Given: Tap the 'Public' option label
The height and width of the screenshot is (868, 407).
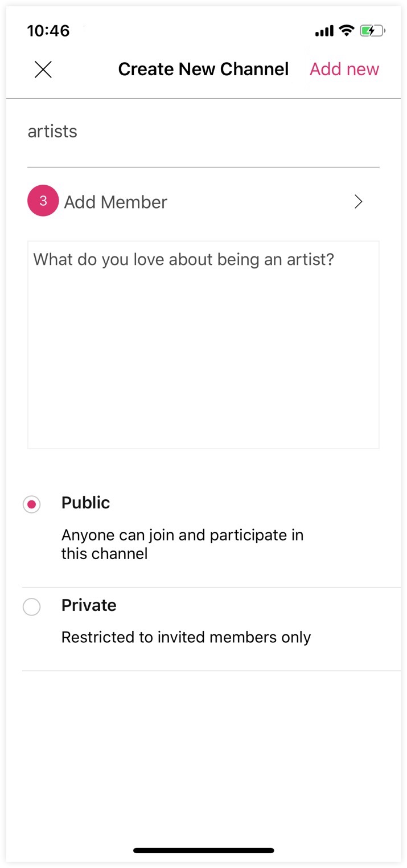Looking at the screenshot, I should point(85,503).
